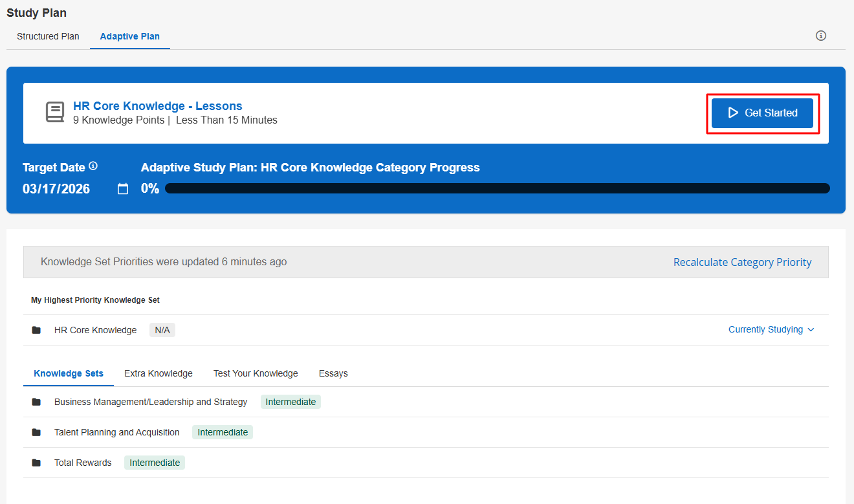This screenshot has width=854, height=504.
Task: Switch to the Structured Plan tab
Action: tap(48, 36)
